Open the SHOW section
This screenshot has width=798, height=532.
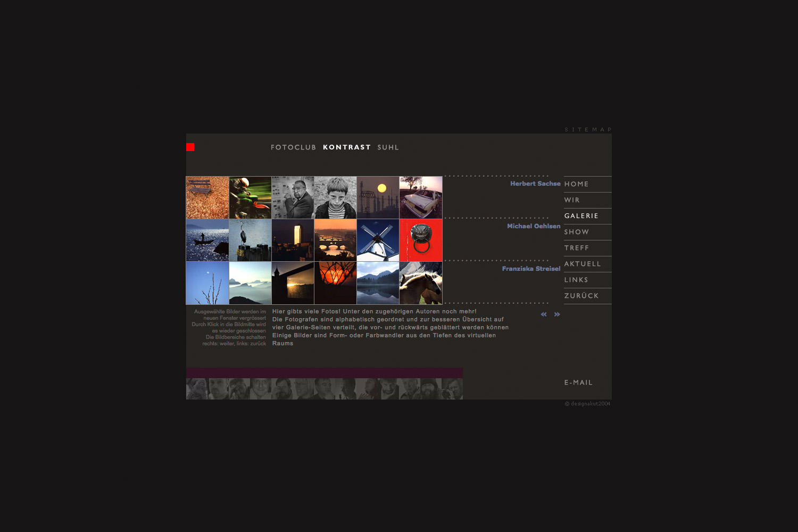tap(577, 232)
